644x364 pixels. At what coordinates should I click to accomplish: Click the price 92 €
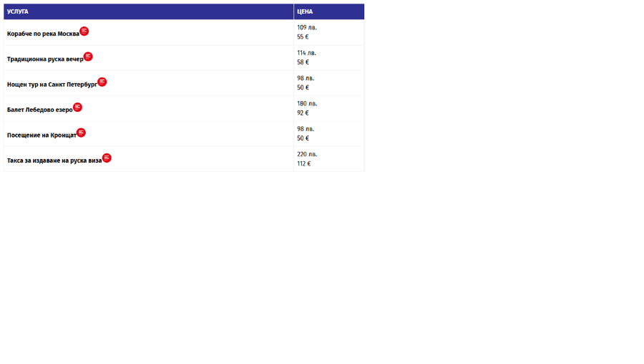pyautogui.click(x=303, y=113)
